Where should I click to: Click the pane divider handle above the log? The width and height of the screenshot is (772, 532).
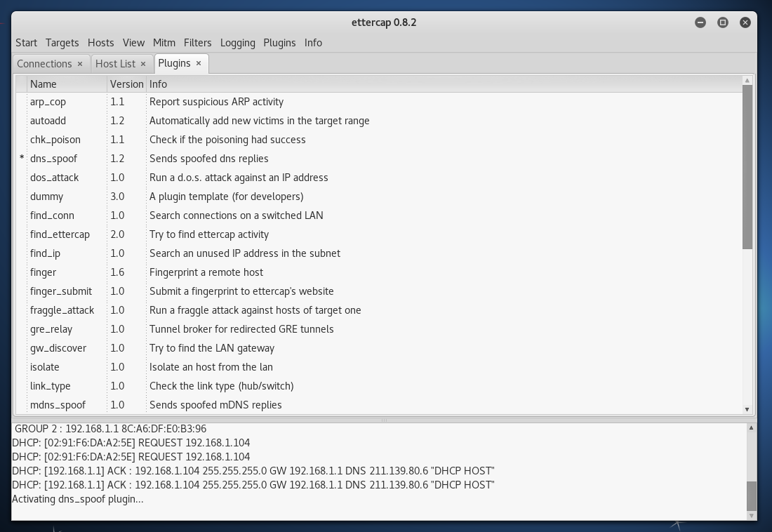(x=384, y=420)
